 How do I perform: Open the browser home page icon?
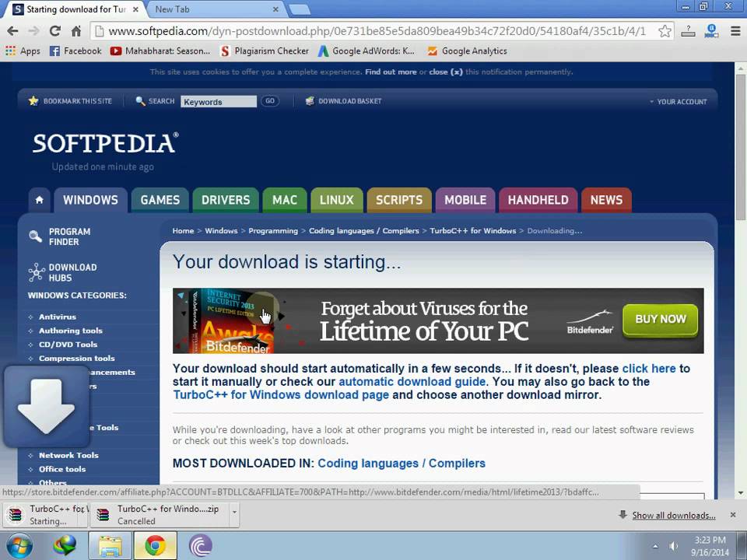click(x=76, y=31)
